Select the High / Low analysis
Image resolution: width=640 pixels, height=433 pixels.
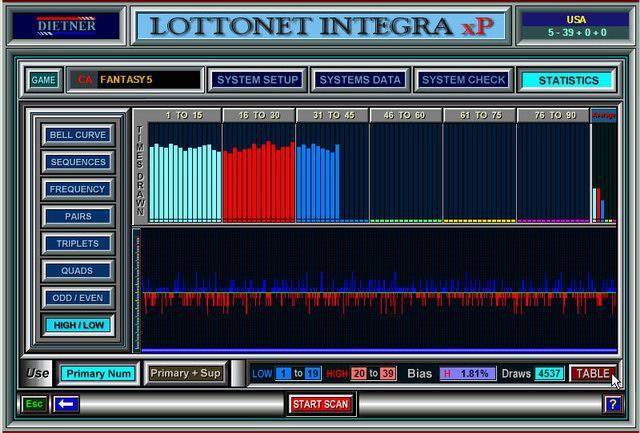coord(77,324)
